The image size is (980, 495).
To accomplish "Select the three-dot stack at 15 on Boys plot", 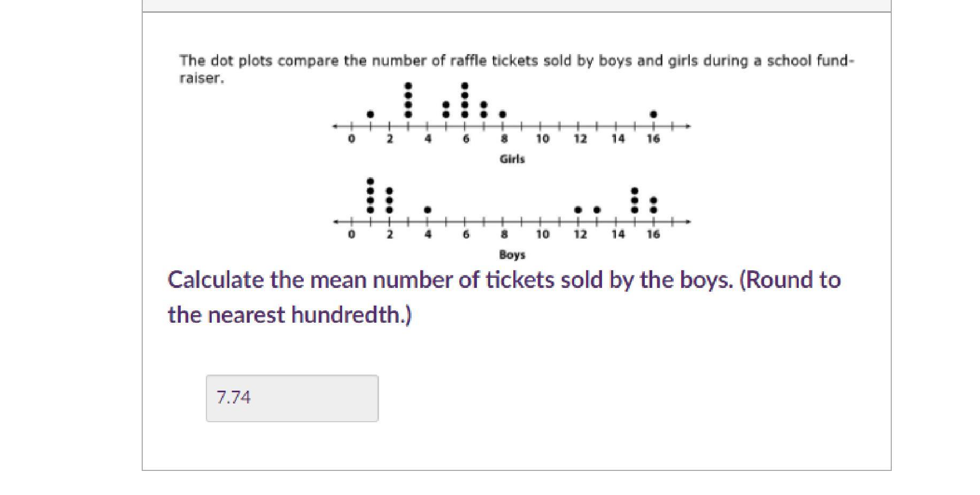I will click(x=635, y=201).
